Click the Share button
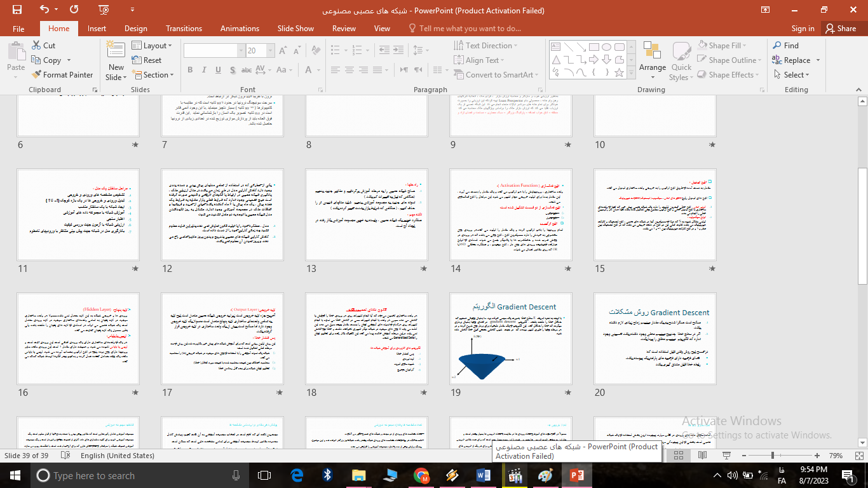The height and width of the screenshot is (488, 868). tap(840, 29)
